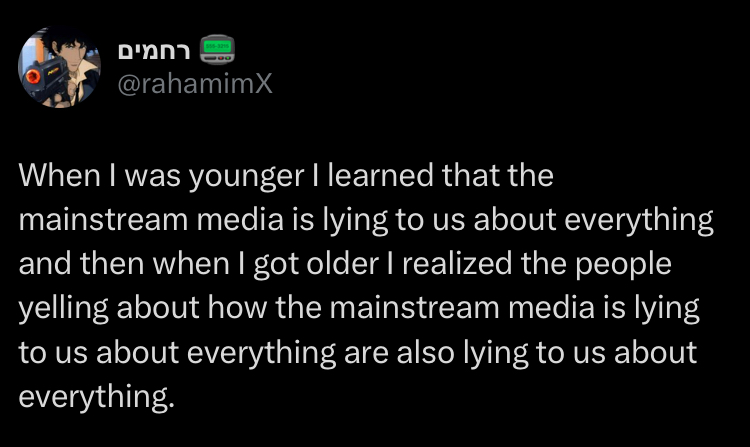Click the red gun barrel in the avatar
Image resolution: width=750 pixels, height=447 pixels.
click(x=33, y=76)
